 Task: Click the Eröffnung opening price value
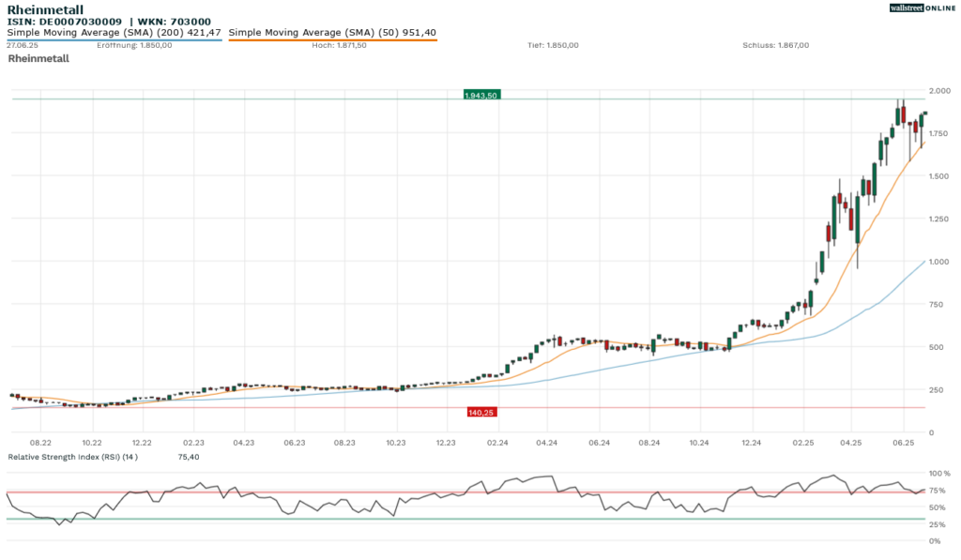pyautogui.click(x=155, y=45)
